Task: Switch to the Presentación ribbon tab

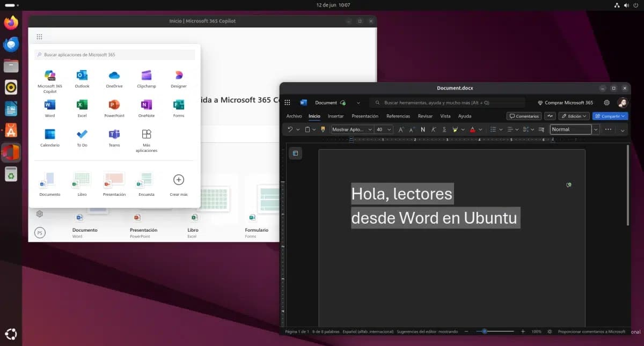Action: tap(365, 116)
